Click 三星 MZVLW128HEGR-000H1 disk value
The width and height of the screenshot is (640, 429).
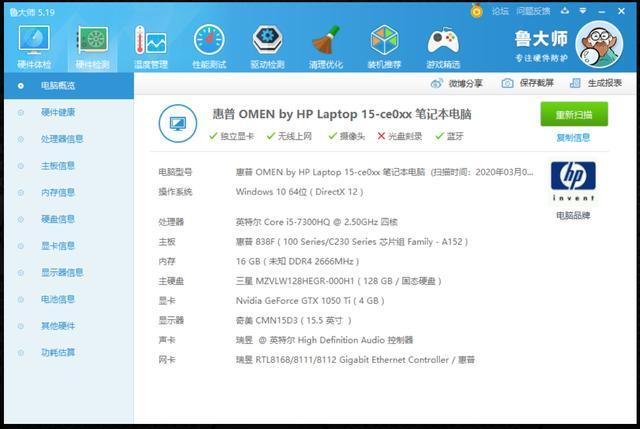tap(338, 281)
